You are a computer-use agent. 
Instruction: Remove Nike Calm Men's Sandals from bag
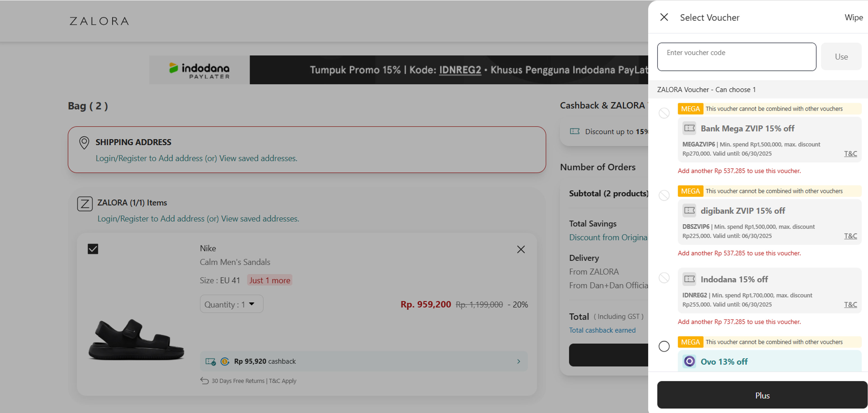[x=521, y=249]
